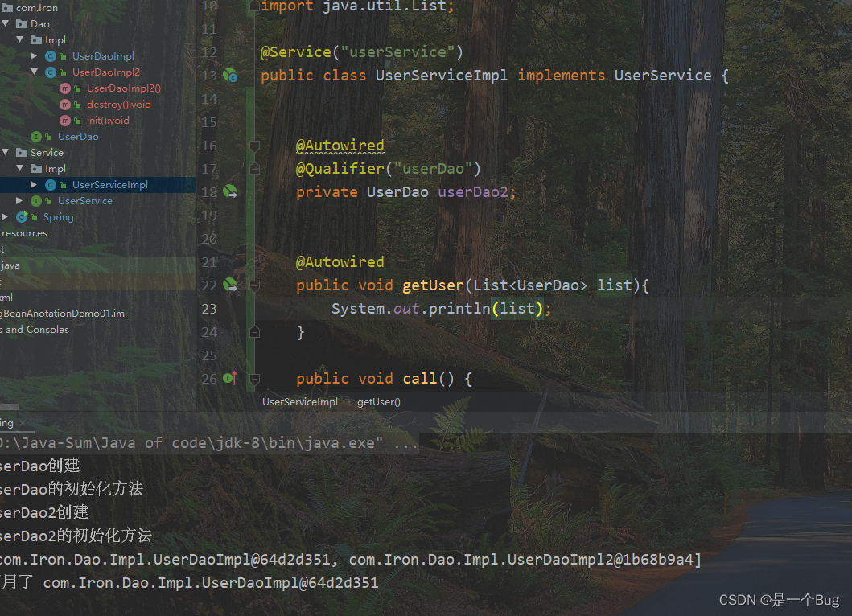Select the init():void method entry
Screen dimensions: 852x616
click(x=108, y=120)
